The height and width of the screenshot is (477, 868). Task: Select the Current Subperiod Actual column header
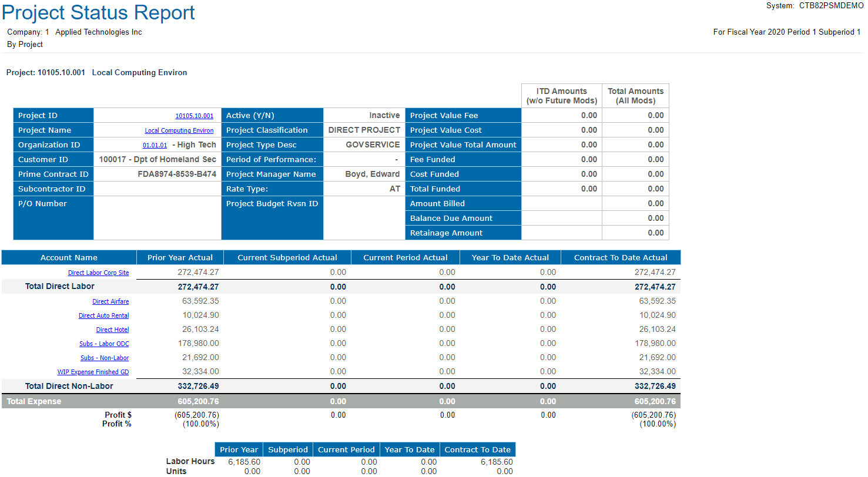(287, 257)
